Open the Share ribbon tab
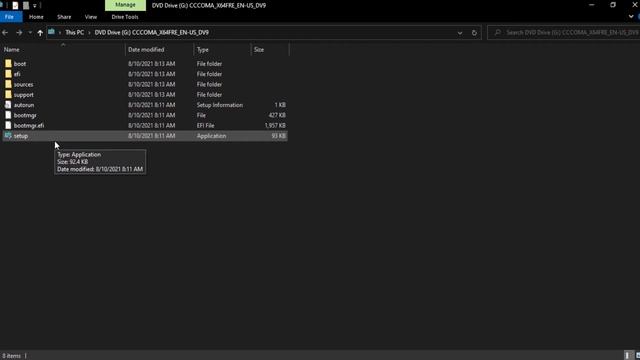640x360 pixels. (64, 17)
